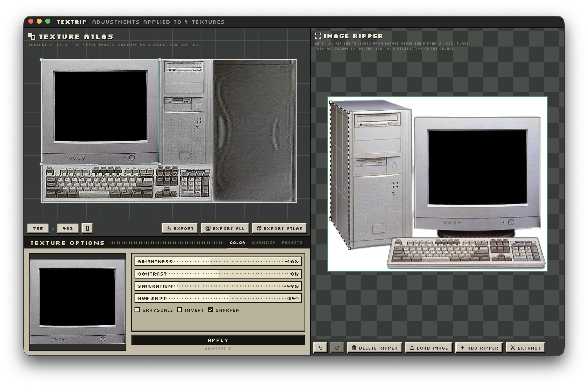
Task: Click the Export button
Action: 180,228
